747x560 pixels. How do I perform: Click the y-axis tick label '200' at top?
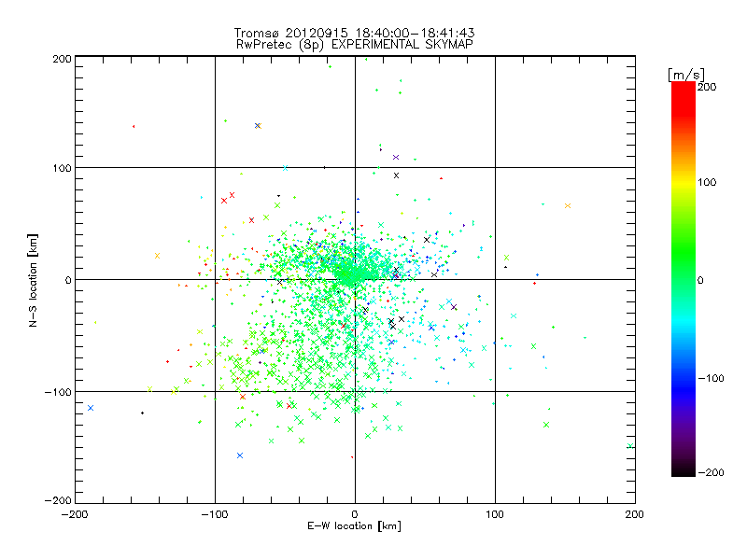click(x=62, y=59)
